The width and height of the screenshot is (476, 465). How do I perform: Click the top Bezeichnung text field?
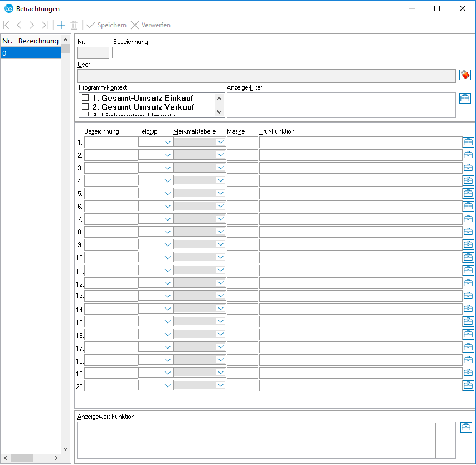292,53
